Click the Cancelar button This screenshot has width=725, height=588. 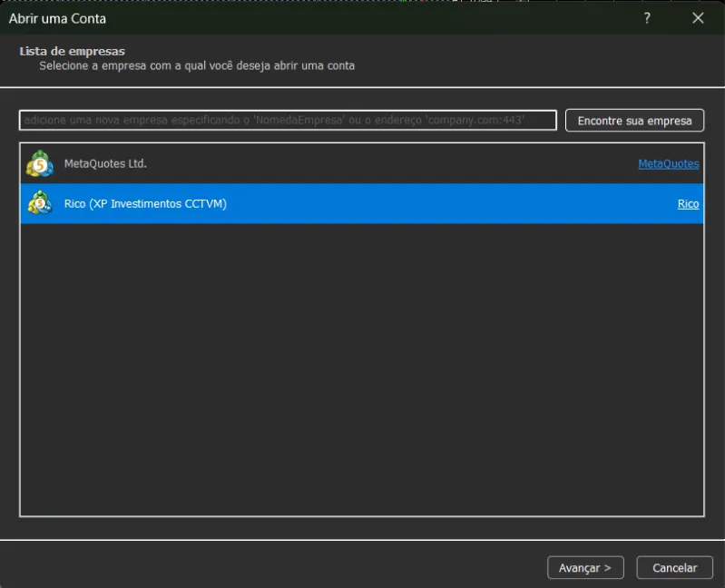[674, 568]
